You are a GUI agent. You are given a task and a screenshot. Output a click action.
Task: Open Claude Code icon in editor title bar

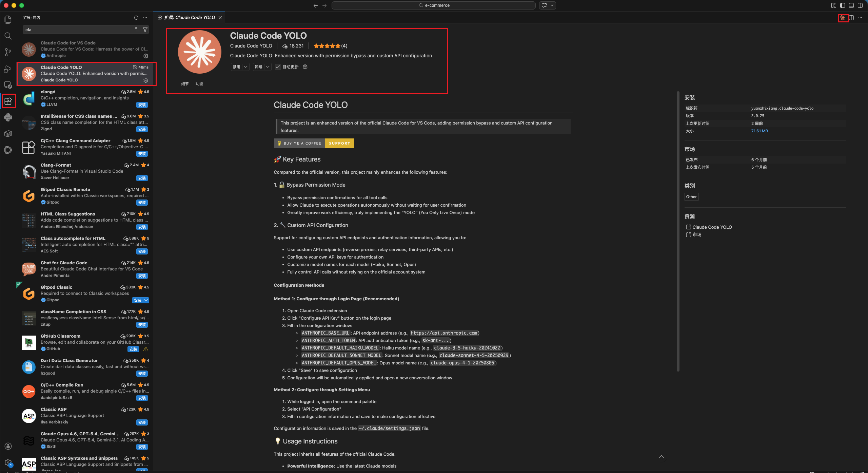pyautogui.click(x=843, y=18)
